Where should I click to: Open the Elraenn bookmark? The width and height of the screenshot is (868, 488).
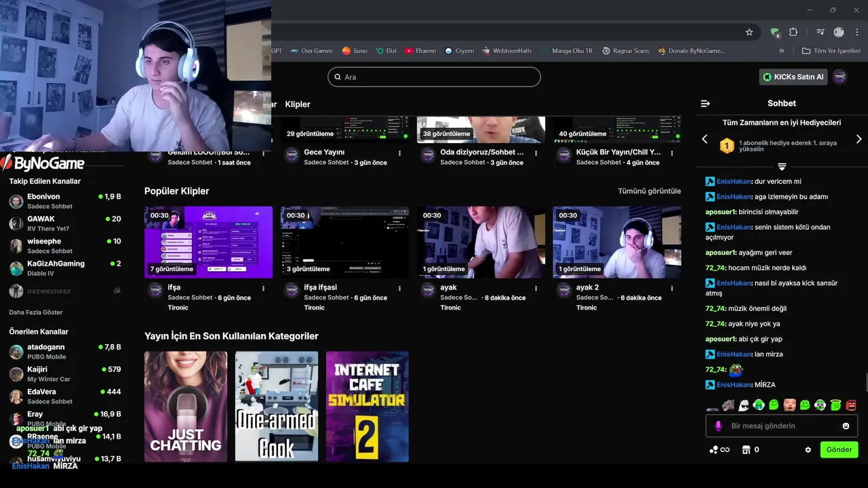(x=420, y=51)
